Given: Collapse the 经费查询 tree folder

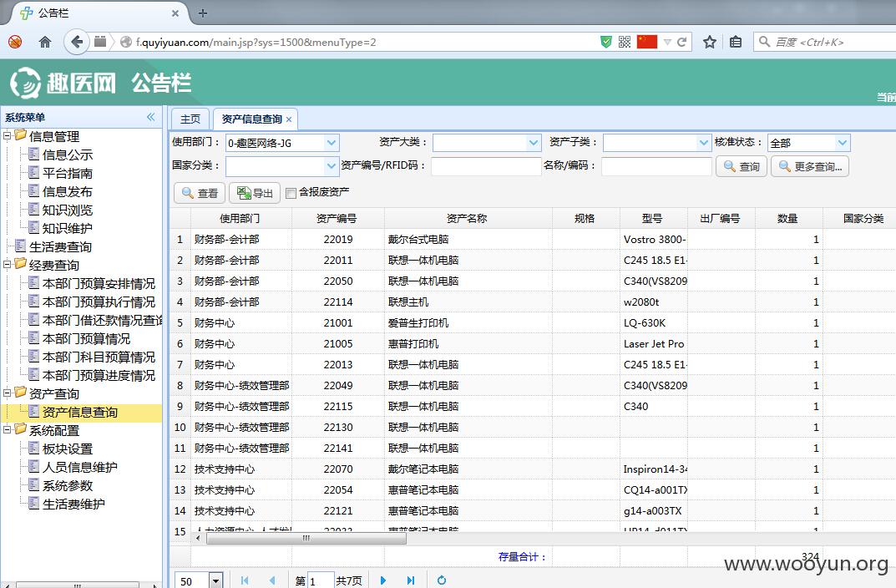Looking at the screenshot, I should (7, 264).
